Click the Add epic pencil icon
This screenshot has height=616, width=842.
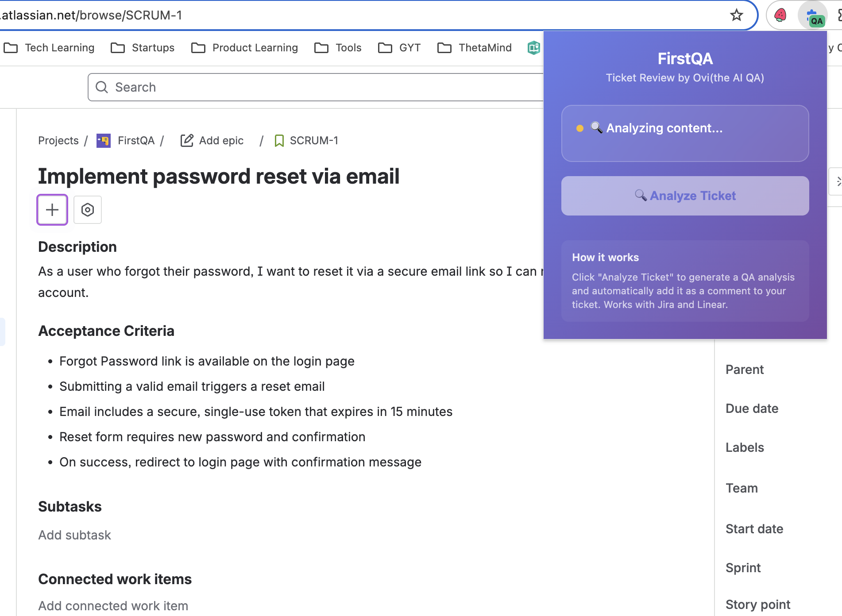coord(187,141)
